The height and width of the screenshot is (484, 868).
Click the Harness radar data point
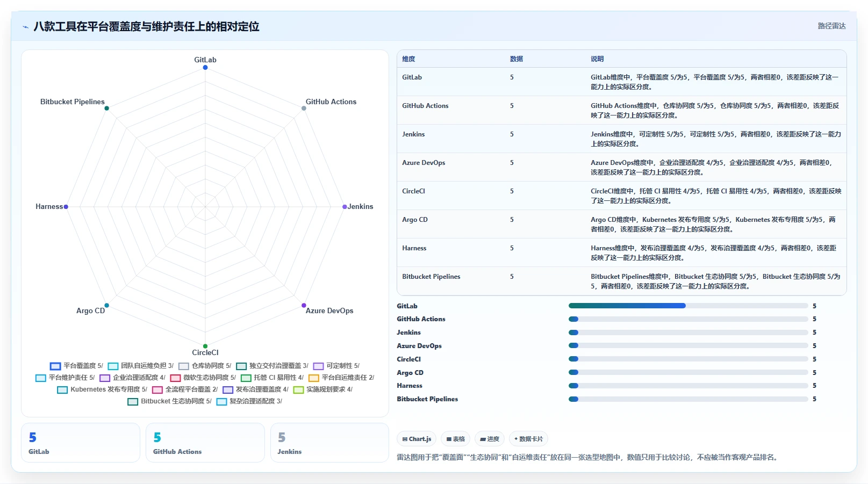[x=66, y=207]
